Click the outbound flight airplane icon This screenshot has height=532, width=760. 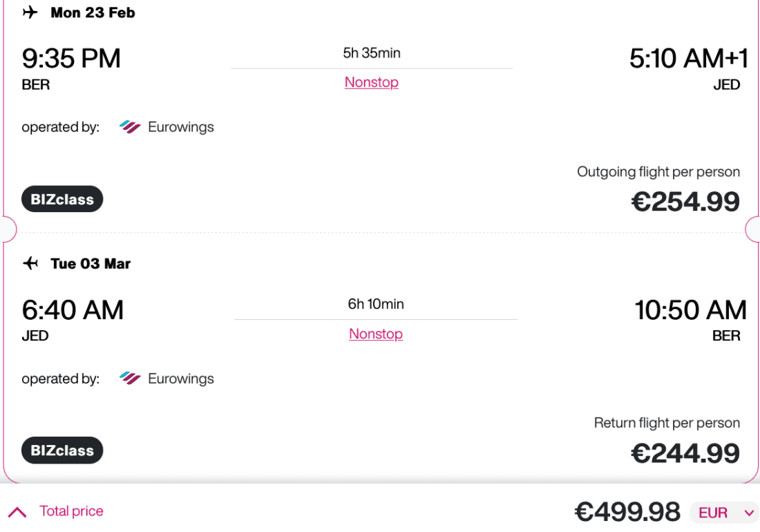(30, 13)
